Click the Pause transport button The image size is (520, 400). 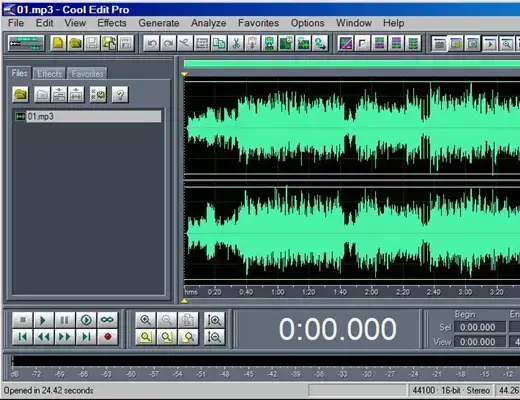coord(64,320)
